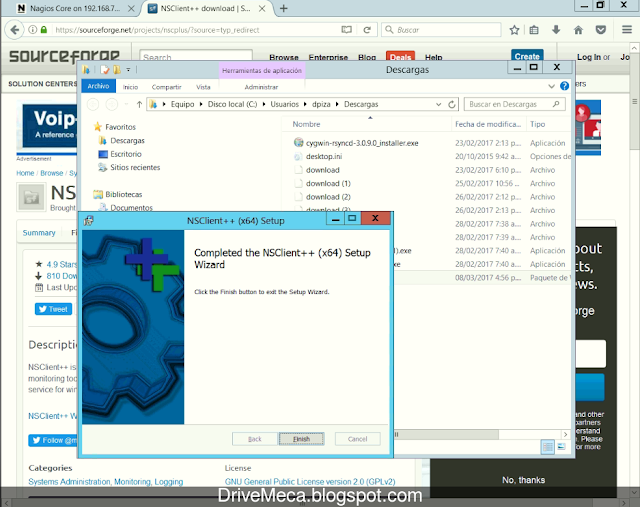This screenshot has width=640, height=507.
Task: Open the Firefox bookmarks list icon
Action: click(x=534, y=30)
